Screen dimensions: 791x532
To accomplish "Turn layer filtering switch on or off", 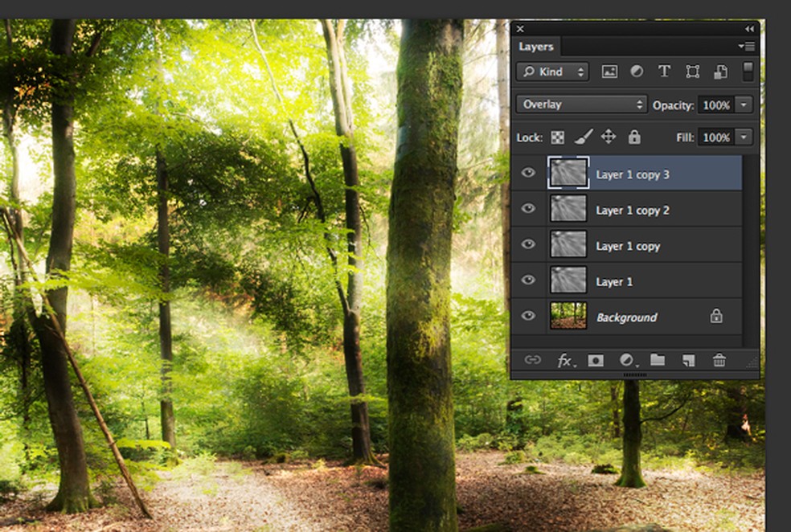I will pyautogui.click(x=748, y=71).
